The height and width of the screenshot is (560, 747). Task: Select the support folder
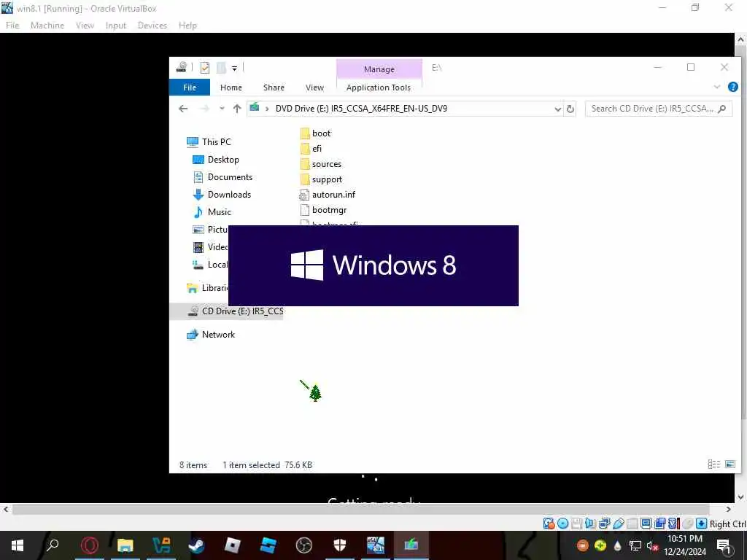(x=321, y=179)
